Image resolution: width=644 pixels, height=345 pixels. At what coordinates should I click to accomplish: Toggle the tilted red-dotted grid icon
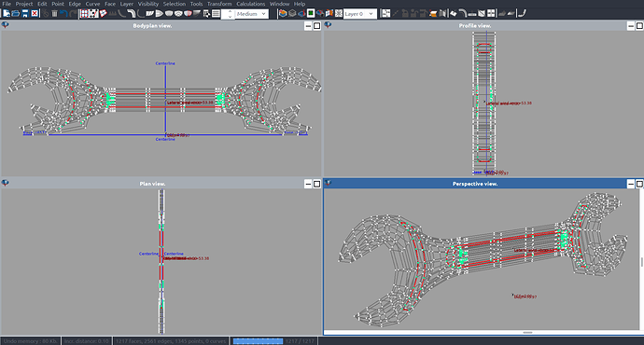tap(103, 14)
